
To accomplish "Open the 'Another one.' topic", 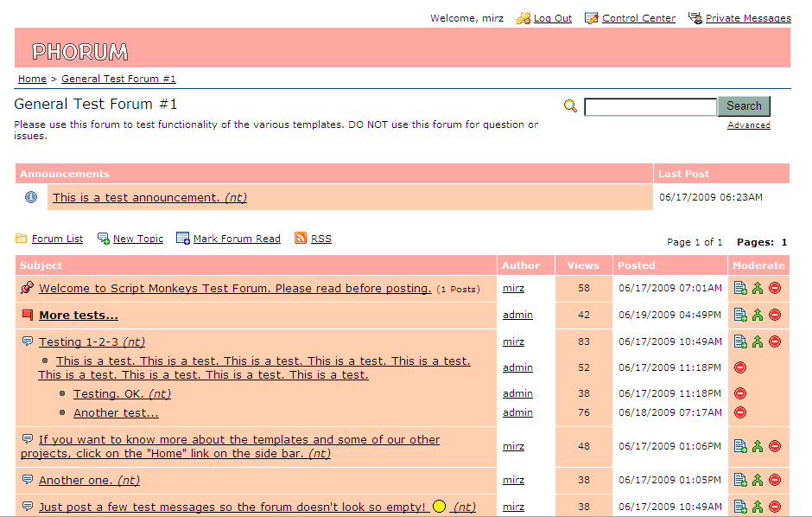I will tap(89, 480).
